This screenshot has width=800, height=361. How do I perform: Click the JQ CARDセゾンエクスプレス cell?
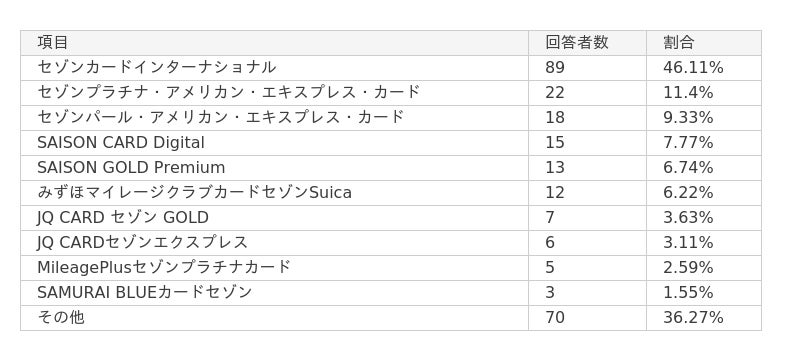click(x=274, y=243)
